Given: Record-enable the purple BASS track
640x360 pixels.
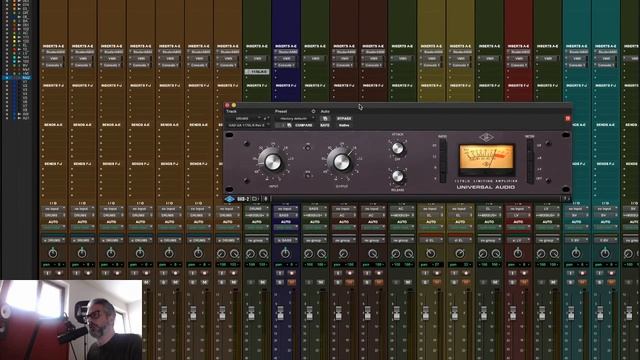Looking at the screenshot, I should (292, 273).
